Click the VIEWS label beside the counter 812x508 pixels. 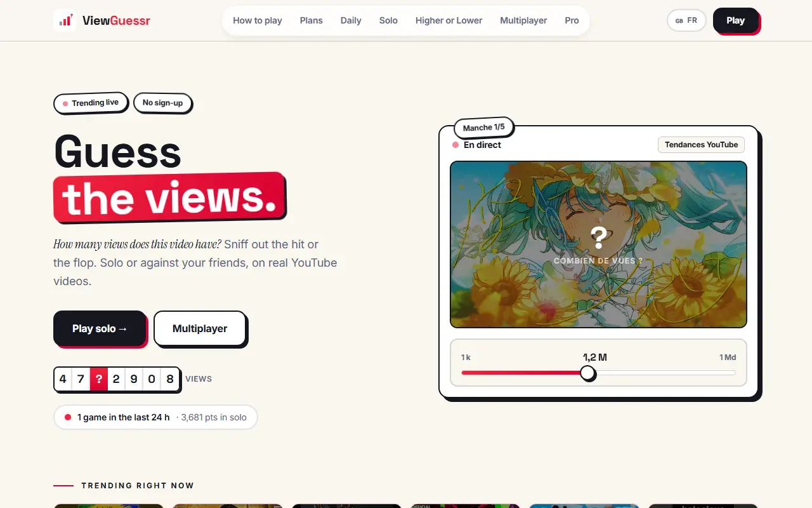(199, 379)
